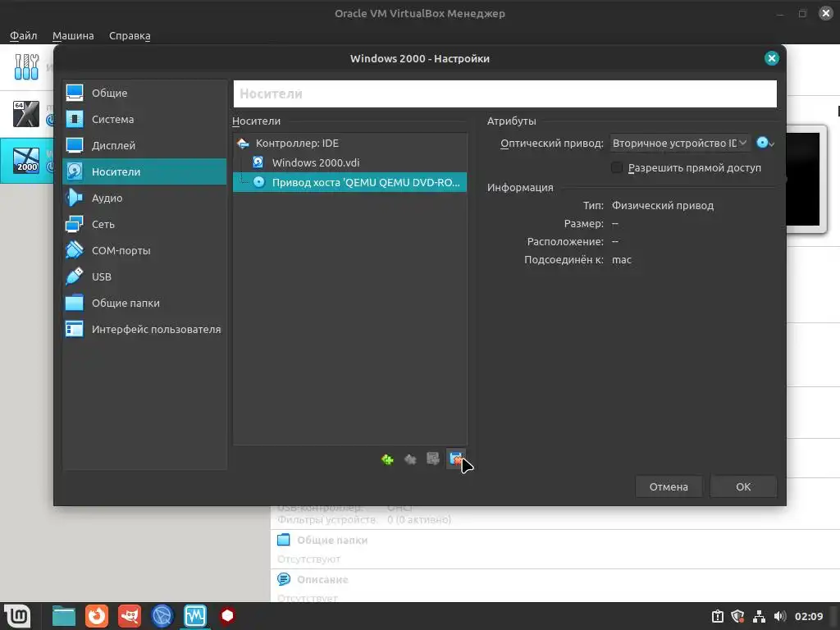
Task: Click the Отмена button
Action: (669, 486)
